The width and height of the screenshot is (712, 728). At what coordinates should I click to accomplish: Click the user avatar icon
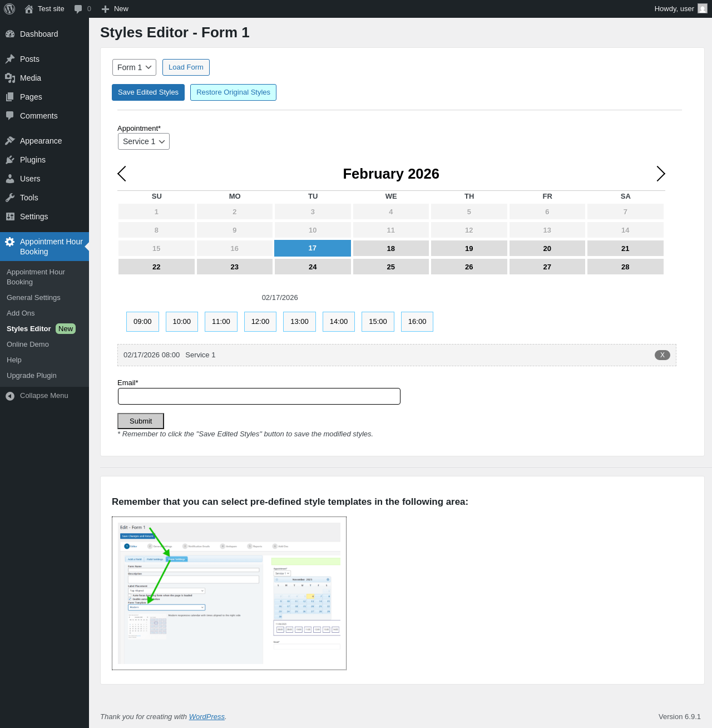click(x=703, y=8)
